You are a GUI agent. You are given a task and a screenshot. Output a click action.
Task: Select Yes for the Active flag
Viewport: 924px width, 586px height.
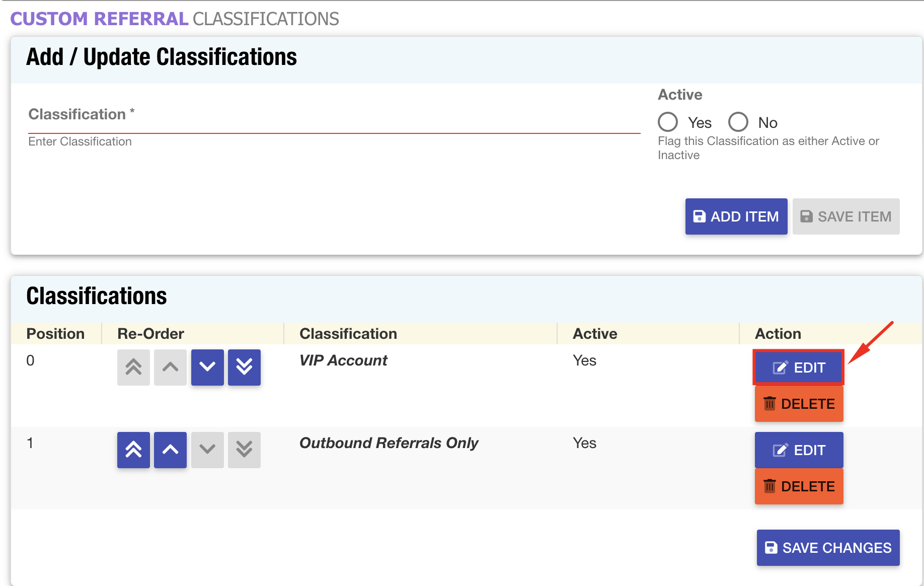(x=667, y=122)
